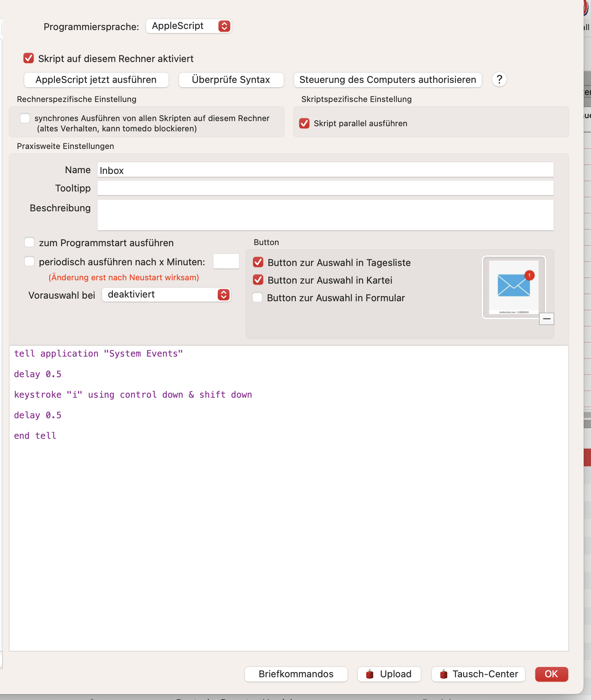Screen dimensions: 591x700
Task: Enable 'zum Programmstart ausführen' checkbox
Action: point(29,243)
